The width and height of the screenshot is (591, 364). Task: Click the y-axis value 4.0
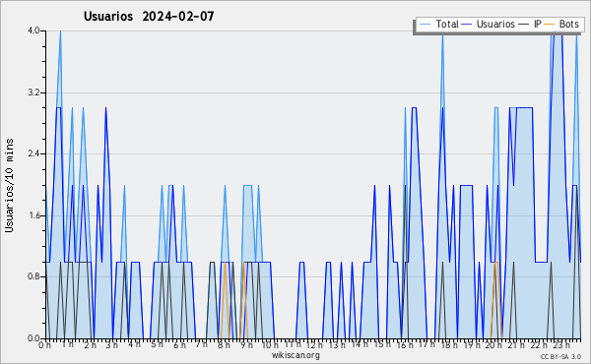point(33,30)
